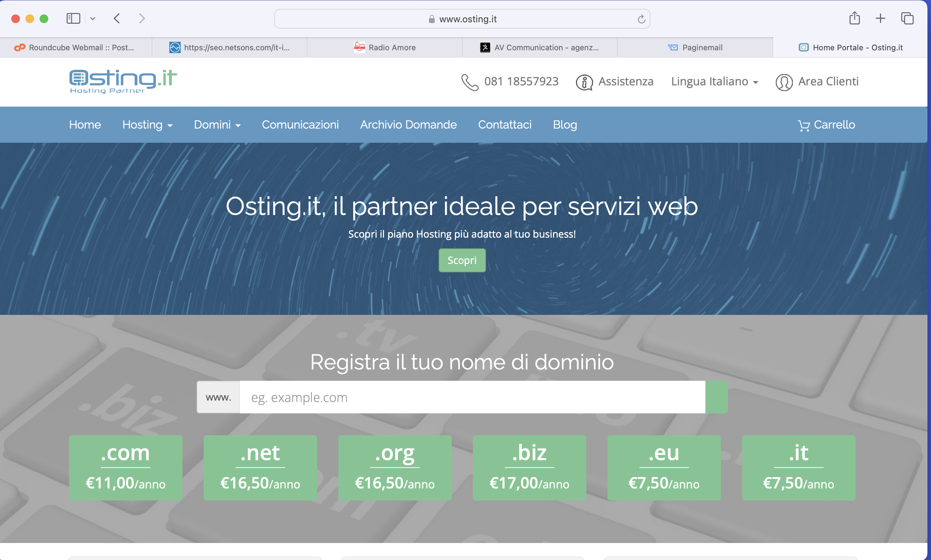Open the Carrello link text
The width and height of the screenshot is (931, 560).
tap(834, 125)
